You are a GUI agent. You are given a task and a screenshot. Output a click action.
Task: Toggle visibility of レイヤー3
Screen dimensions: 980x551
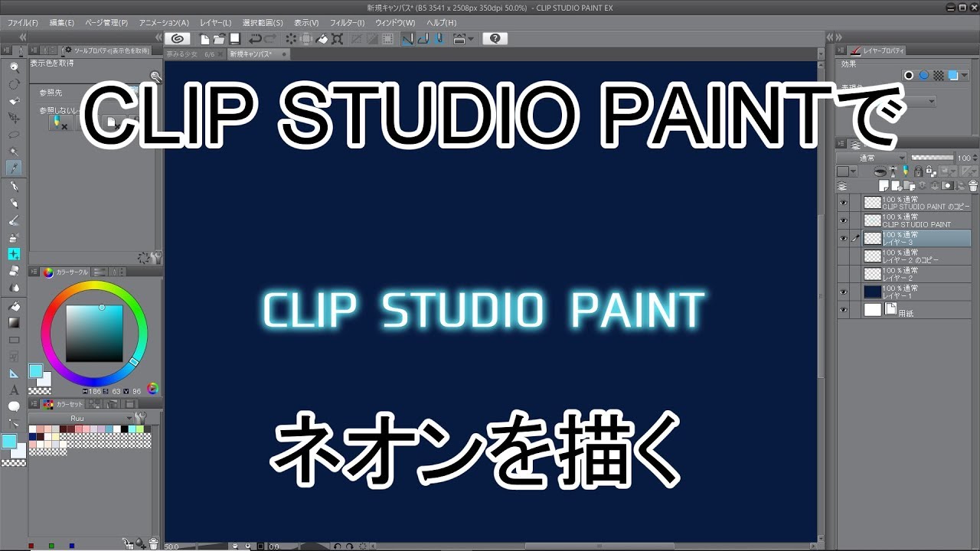(844, 239)
